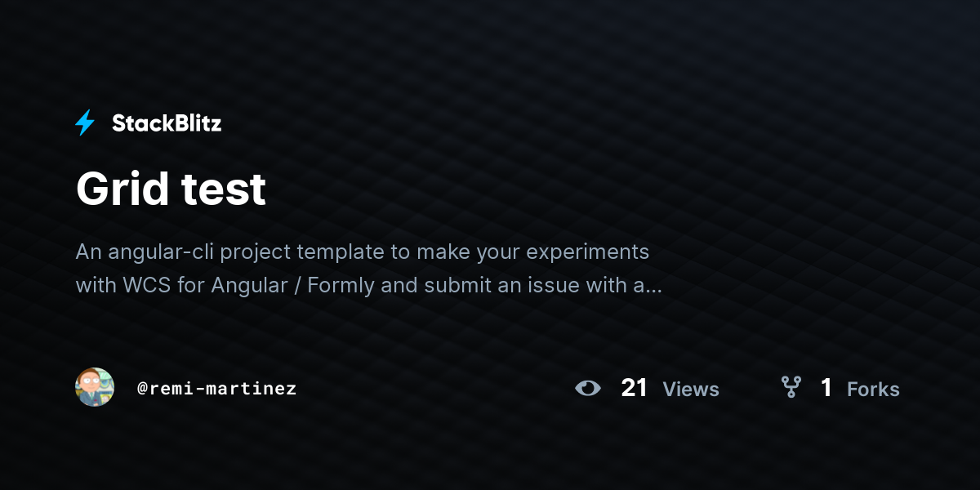The width and height of the screenshot is (980, 490).
Task: Click the eye icon beside view count
Action: coord(588,388)
